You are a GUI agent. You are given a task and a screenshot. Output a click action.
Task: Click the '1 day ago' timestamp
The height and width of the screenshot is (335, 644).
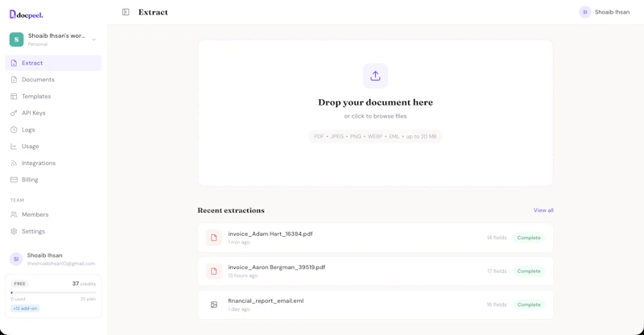point(239,309)
